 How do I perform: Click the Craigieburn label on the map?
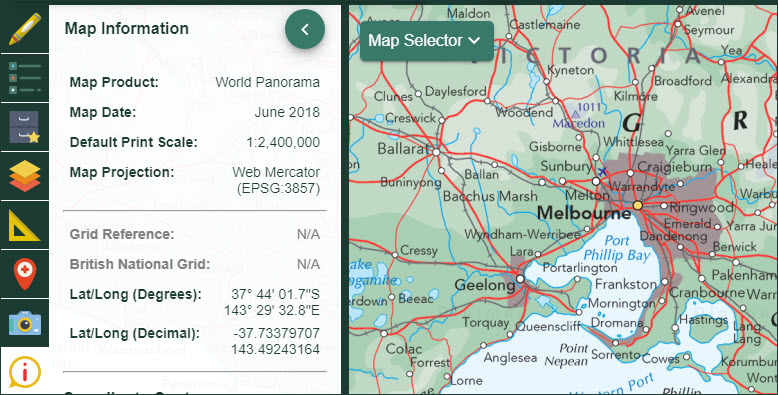tap(675, 167)
